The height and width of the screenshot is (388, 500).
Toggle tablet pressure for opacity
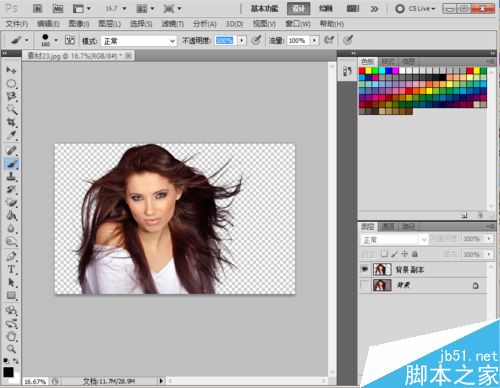[x=256, y=40]
